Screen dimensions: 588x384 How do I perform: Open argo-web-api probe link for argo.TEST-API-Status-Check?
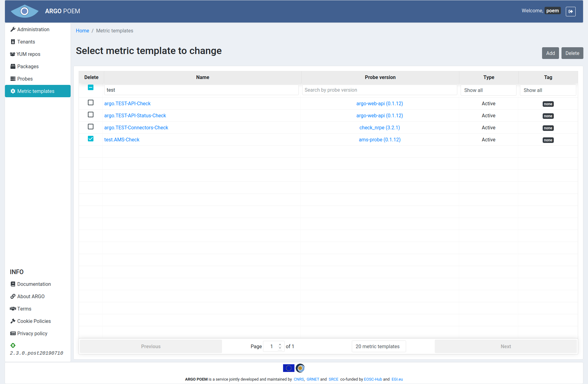pos(380,115)
